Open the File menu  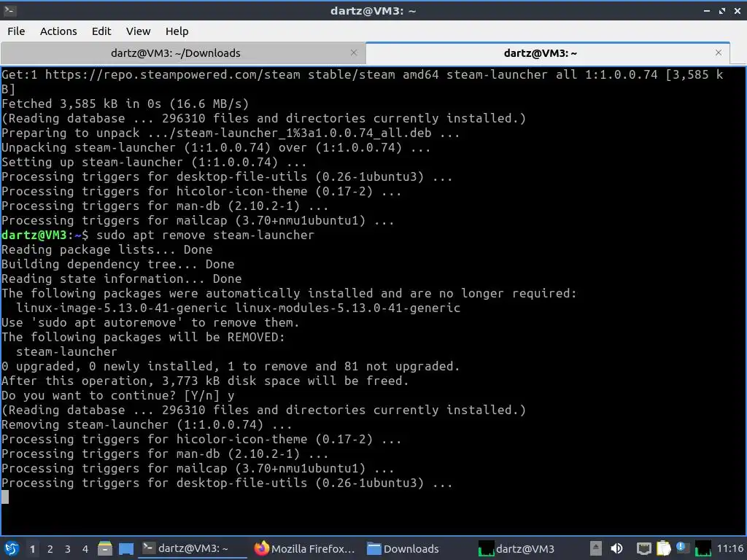(x=16, y=31)
